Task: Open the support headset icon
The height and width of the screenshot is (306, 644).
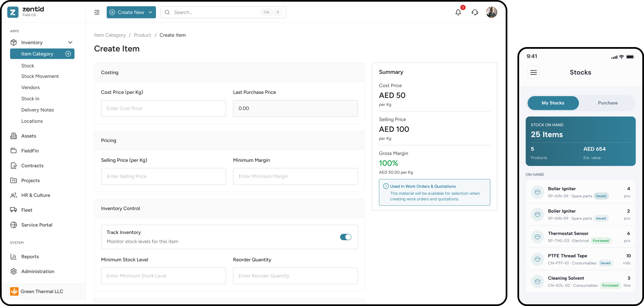Action: pos(475,12)
